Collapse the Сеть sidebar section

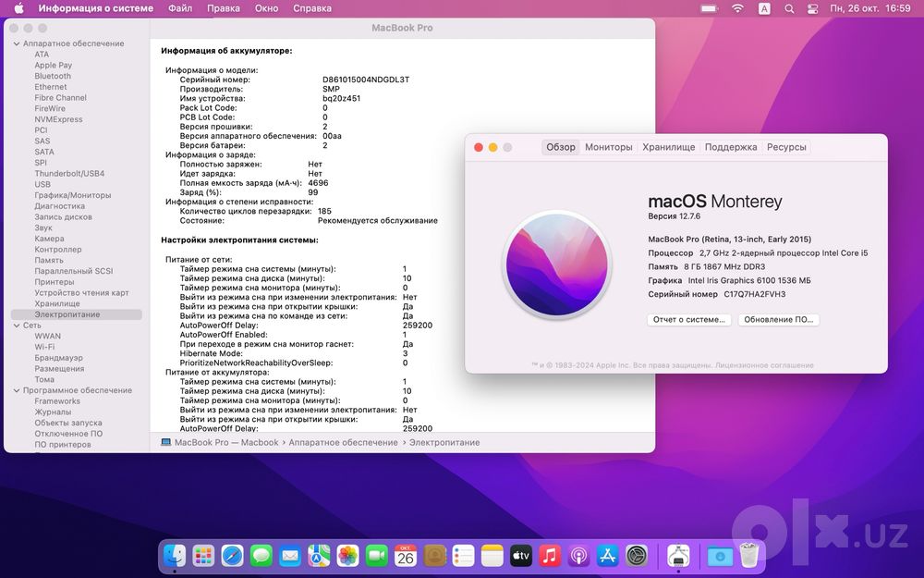[17, 326]
